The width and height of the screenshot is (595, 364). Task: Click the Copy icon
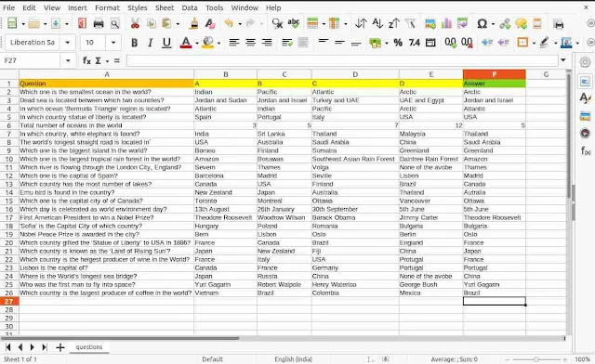click(151, 24)
